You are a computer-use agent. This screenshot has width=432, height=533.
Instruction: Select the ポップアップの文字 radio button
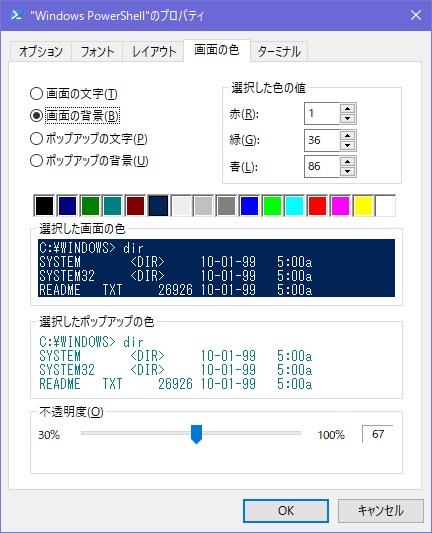pos(36,138)
